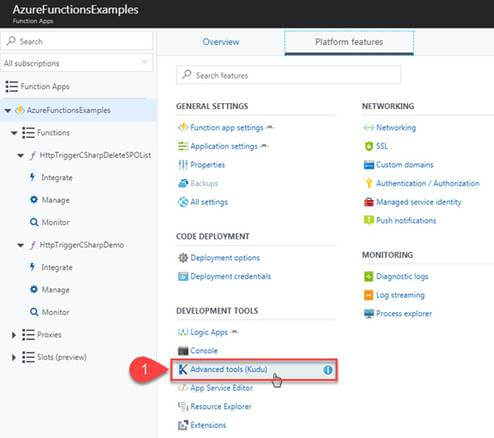The width and height of the screenshot is (494, 438).
Task: Click the left sidebar Search field
Action: (x=77, y=41)
